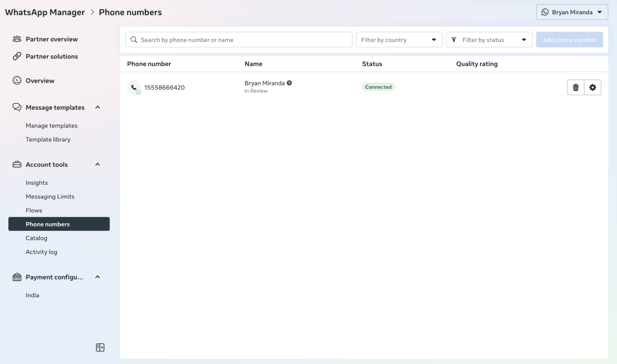Click the Partner overview people icon
The image size is (617, 364).
(x=17, y=39)
